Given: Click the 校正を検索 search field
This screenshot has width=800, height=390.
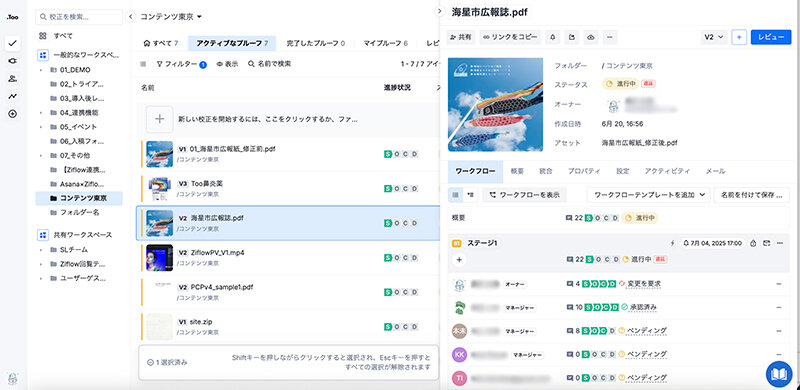Looking at the screenshot, I should 79,17.
